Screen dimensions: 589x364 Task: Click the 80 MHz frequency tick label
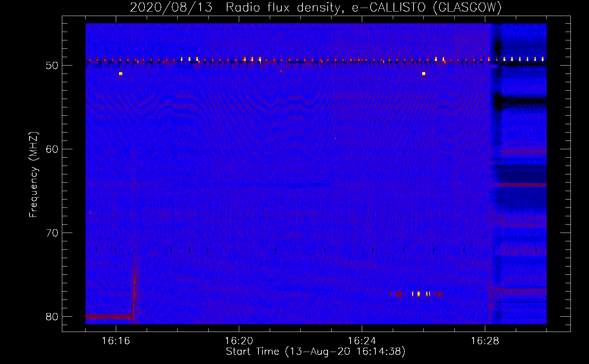click(x=52, y=317)
